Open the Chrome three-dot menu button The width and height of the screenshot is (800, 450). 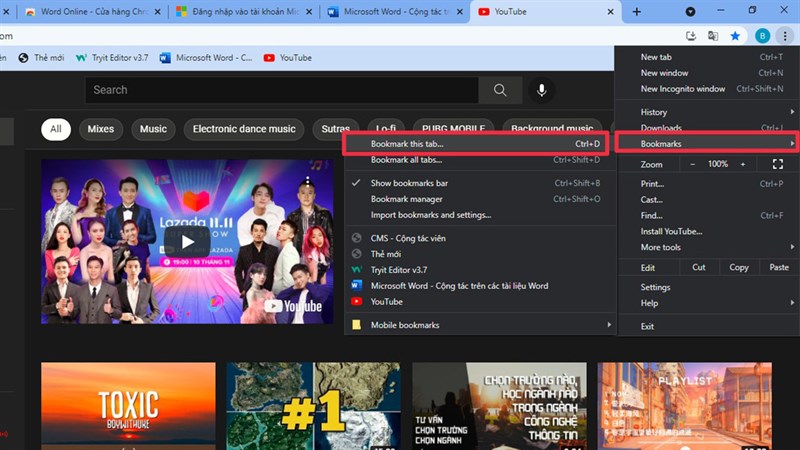click(785, 36)
